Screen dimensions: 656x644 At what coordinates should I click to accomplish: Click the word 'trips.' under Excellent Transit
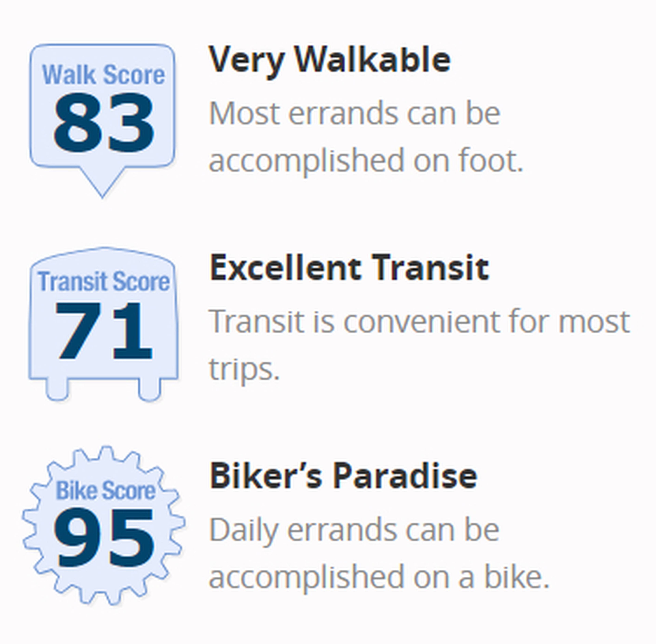(244, 369)
